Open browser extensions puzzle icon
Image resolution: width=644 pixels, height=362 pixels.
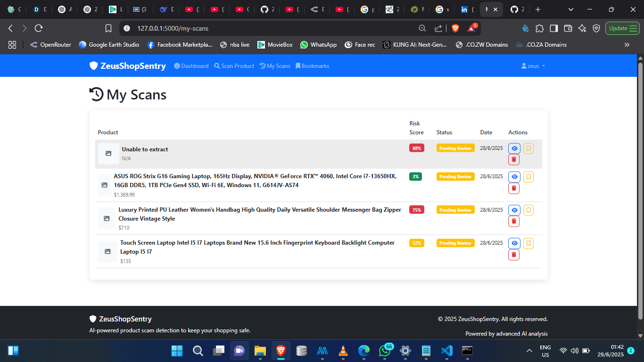540,28
